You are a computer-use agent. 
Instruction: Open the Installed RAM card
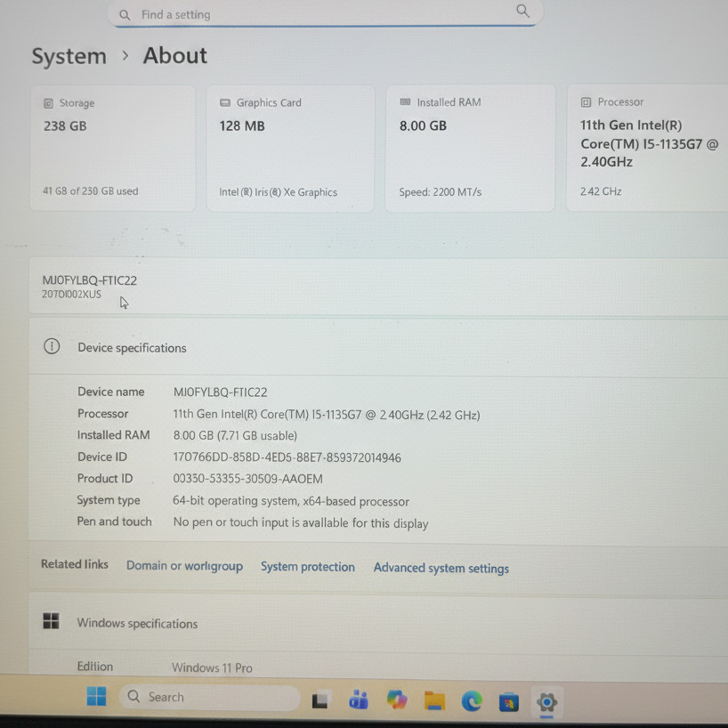pyautogui.click(x=470, y=148)
